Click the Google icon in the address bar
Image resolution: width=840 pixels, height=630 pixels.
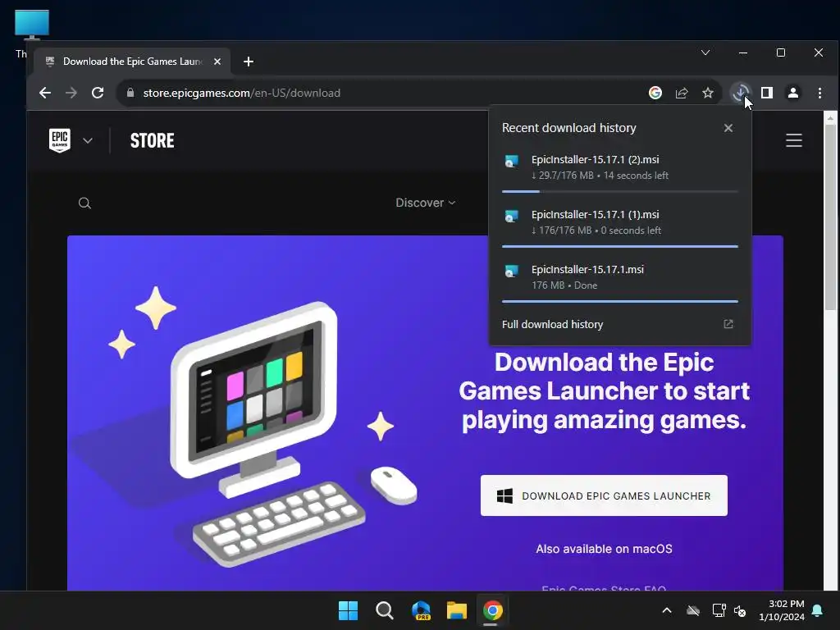click(655, 93)
